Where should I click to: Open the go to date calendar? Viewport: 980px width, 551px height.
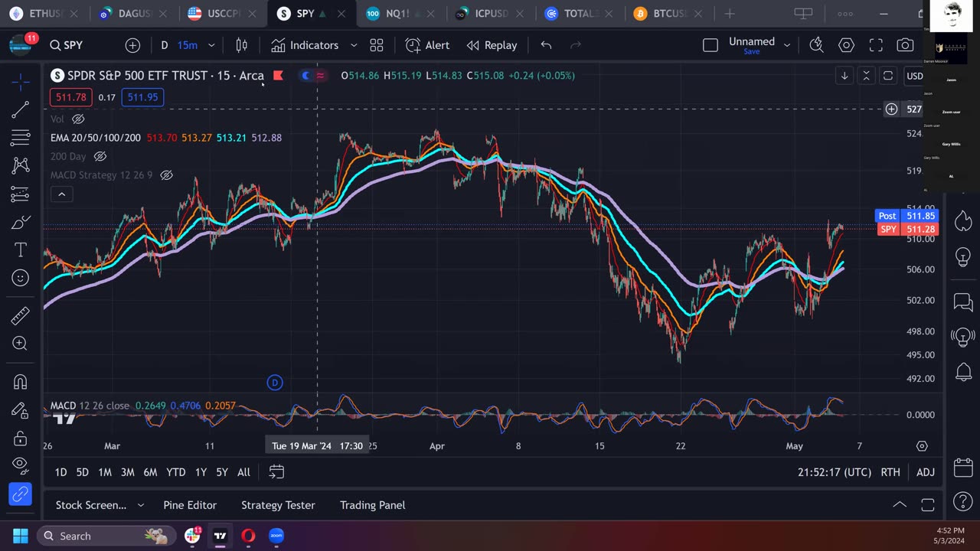(276, 472)
